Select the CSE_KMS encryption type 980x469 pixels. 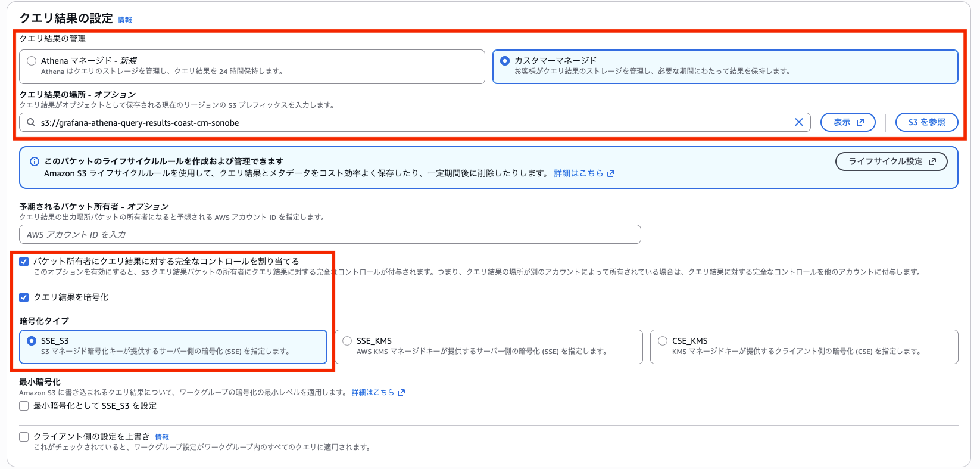click(x=663, y=341)
